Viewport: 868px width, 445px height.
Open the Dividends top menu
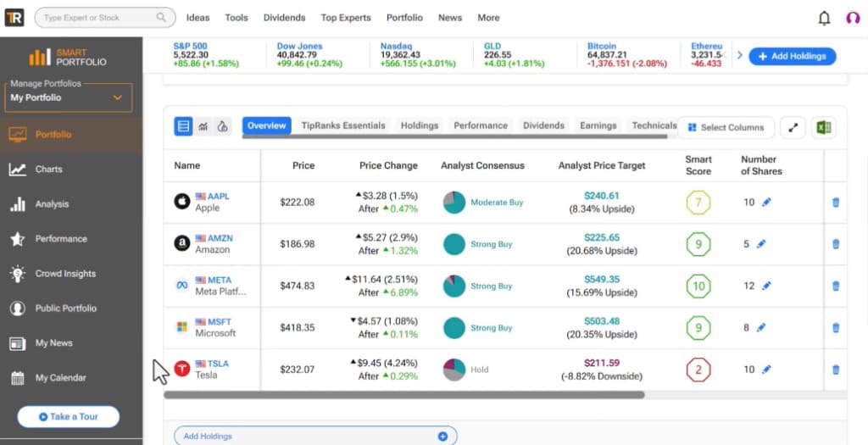point(285,18)
